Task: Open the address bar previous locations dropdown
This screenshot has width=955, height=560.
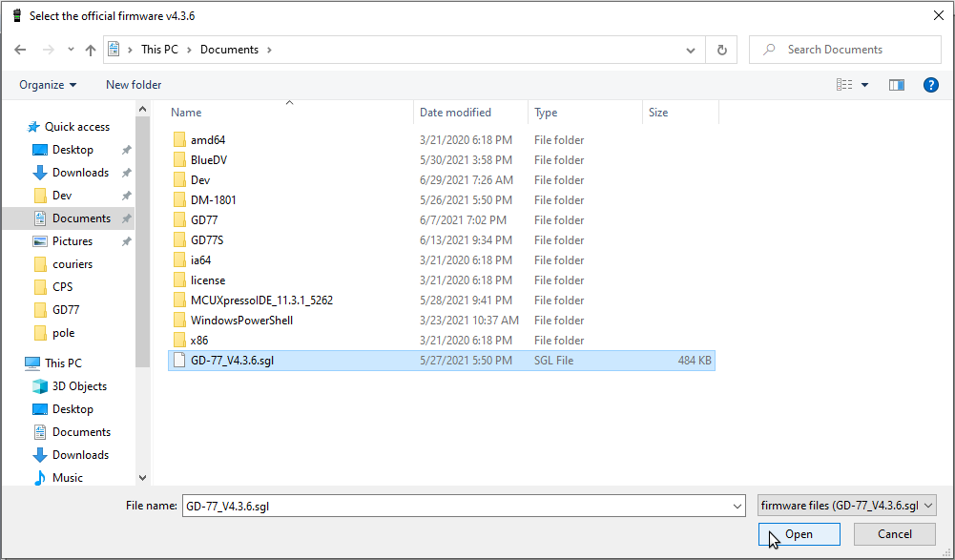Action: [691, 50]
